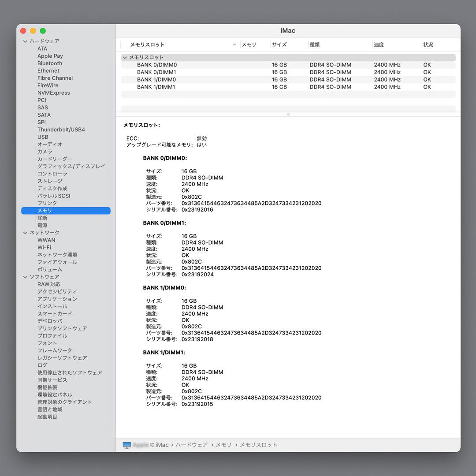476x476 pixels.
Task: Select コントローラ in the sidebar
Action: coord(52,174)
